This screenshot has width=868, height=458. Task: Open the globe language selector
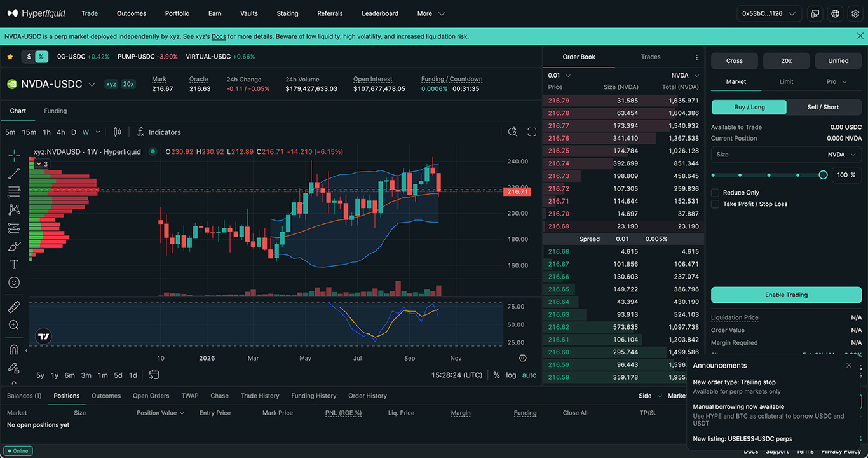(x=836, y=13)
